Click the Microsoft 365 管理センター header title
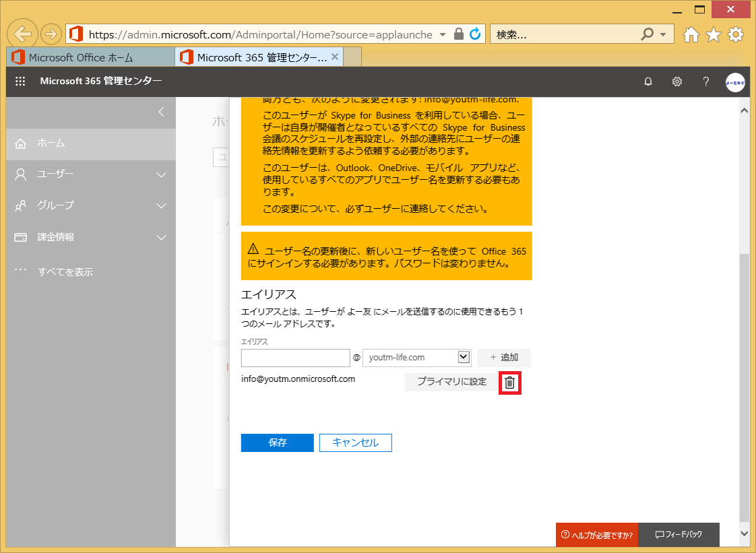 point(101,81)
